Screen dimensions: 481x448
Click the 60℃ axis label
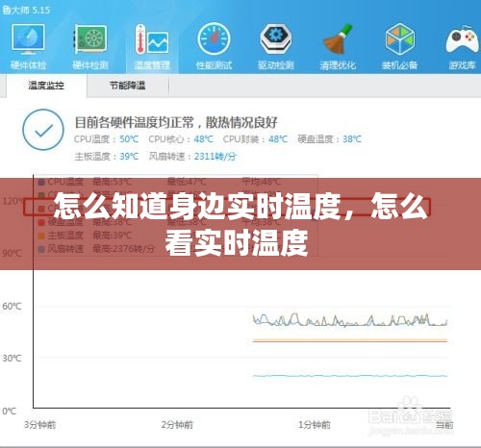coord(12,306)
